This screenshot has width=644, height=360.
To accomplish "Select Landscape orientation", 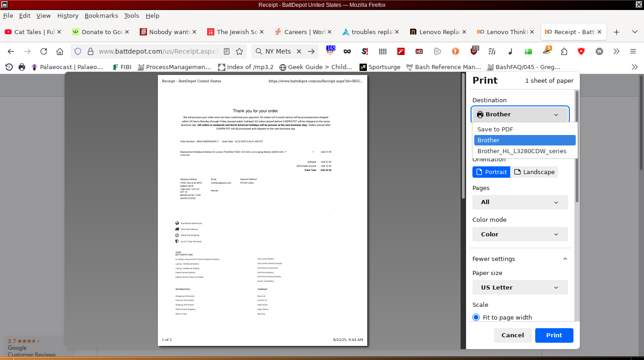I will 534,172.
